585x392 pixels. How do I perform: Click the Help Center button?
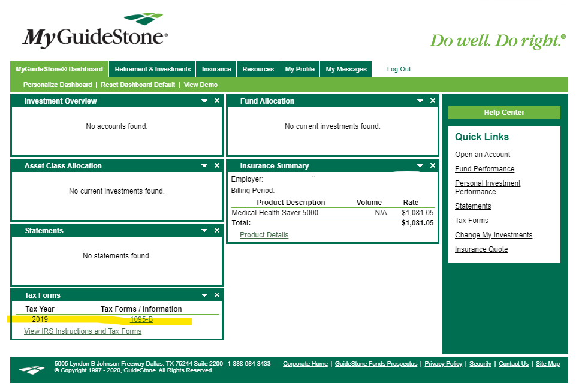tap(504, 113)
